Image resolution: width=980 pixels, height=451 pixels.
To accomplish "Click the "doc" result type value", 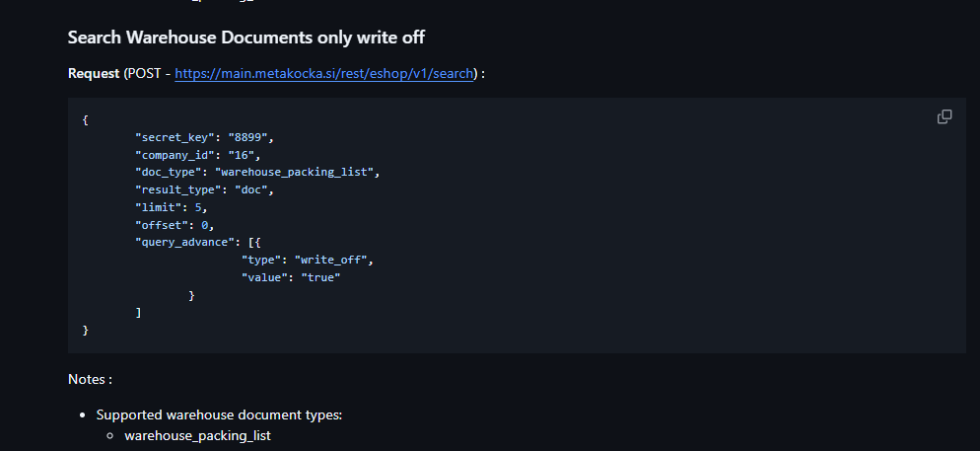I will (x=251, y=189).
